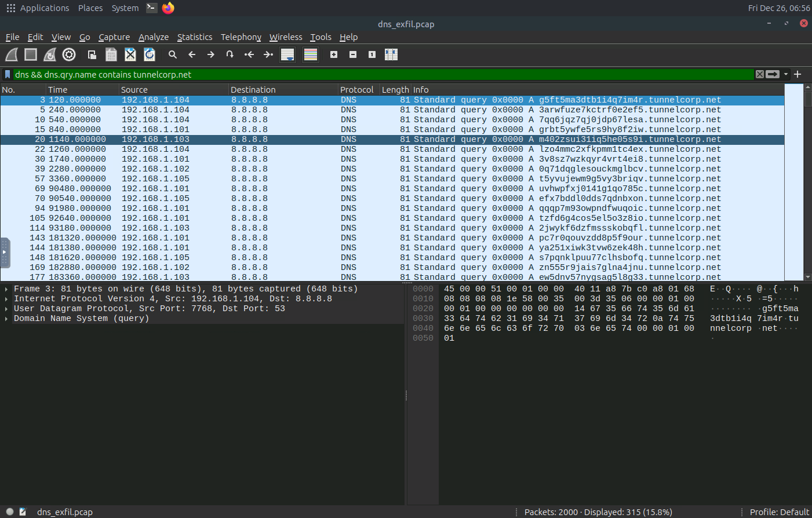Screen dimensions: 812x518
Task: Click the close capture file icon
Action: click(x=130, y=54)
